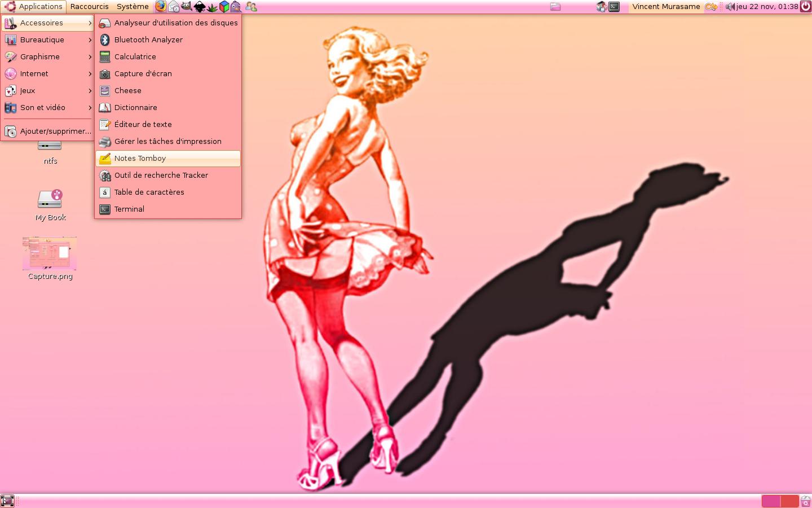Open the Système menu
Image resolution: width=812 pixels, height=508 pixels.
[133, 7]
